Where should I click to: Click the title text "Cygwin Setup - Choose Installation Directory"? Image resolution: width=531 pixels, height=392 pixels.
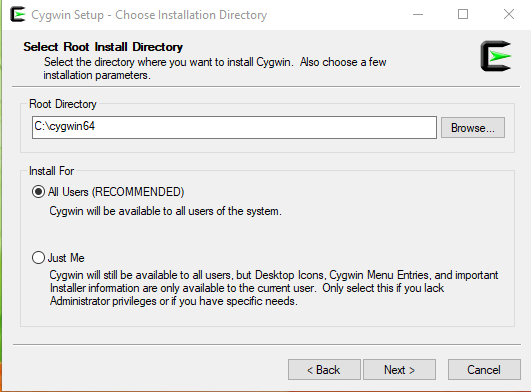tap(149, 15)
